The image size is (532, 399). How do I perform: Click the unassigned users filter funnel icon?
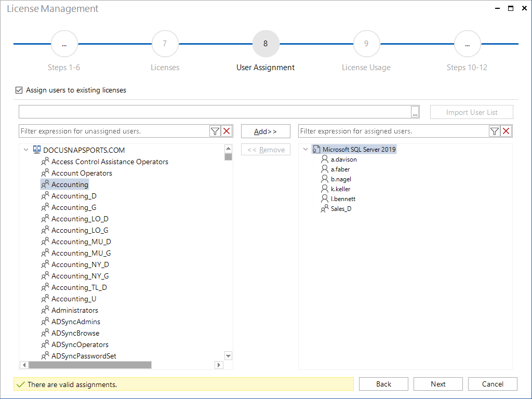215,131
